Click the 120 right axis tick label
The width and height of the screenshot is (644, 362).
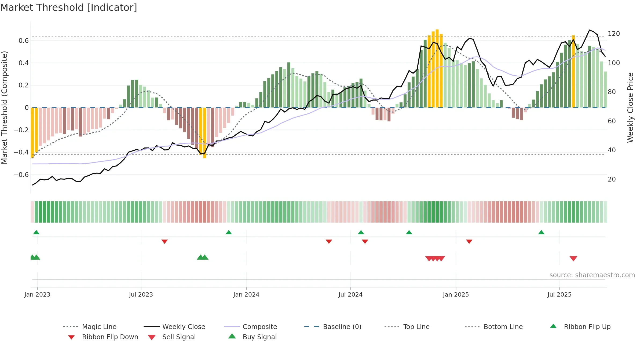[x=614, y=34]
